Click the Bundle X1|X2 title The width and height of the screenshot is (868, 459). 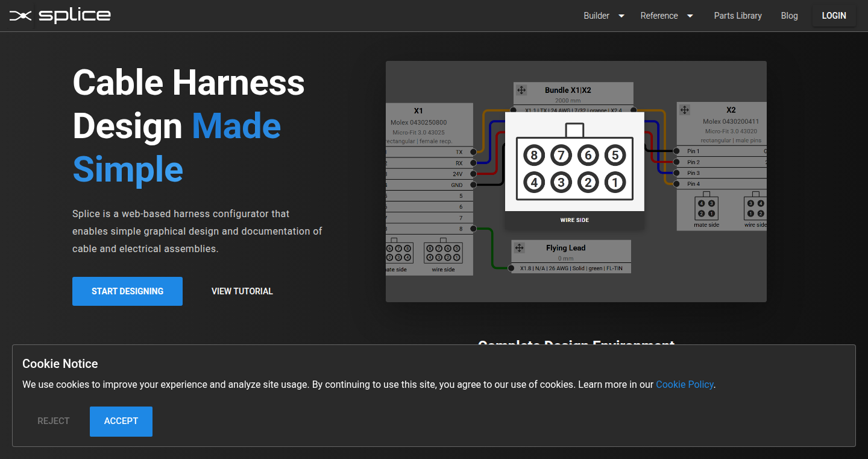click(x=568, y=90)
